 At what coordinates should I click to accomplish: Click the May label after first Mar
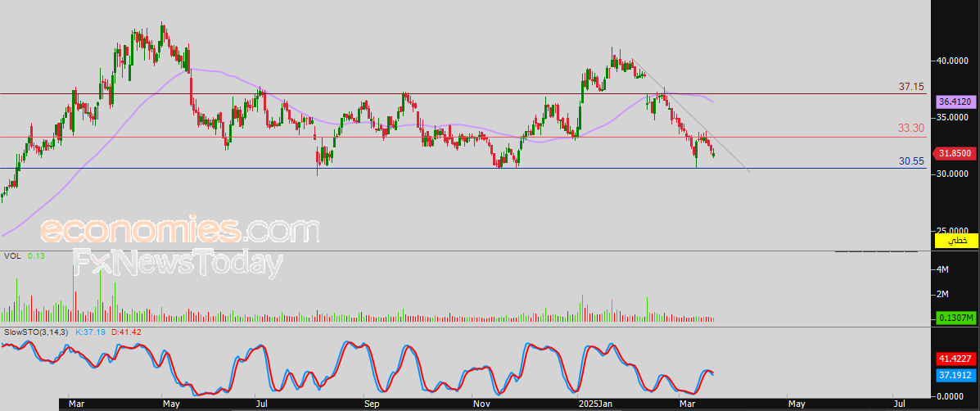pos(170,404)
